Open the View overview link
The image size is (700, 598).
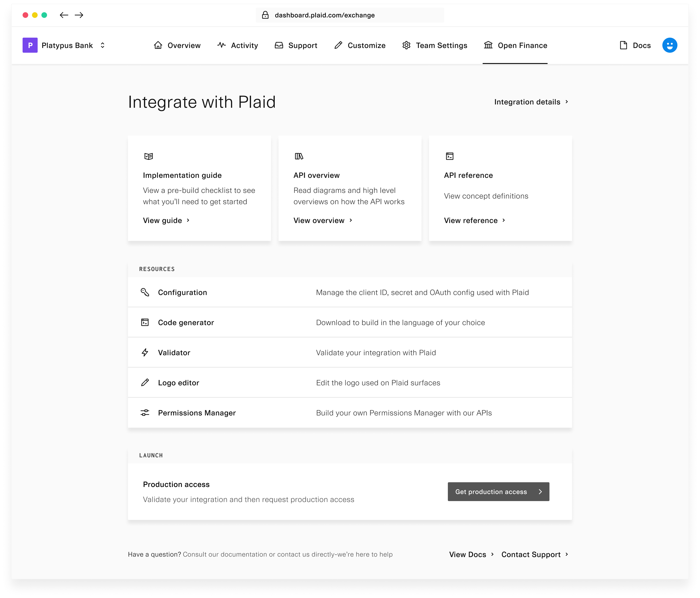coord(323,220)
